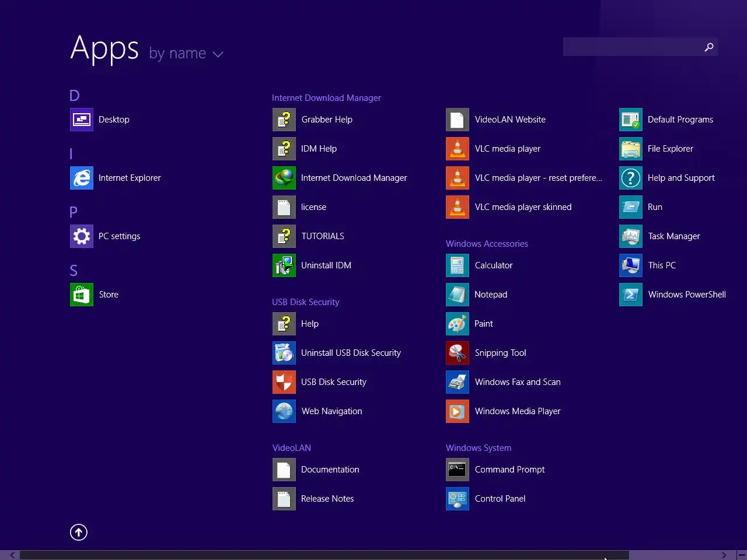
Task: Open Help and Support question icon
Action: tap(631, 178)
